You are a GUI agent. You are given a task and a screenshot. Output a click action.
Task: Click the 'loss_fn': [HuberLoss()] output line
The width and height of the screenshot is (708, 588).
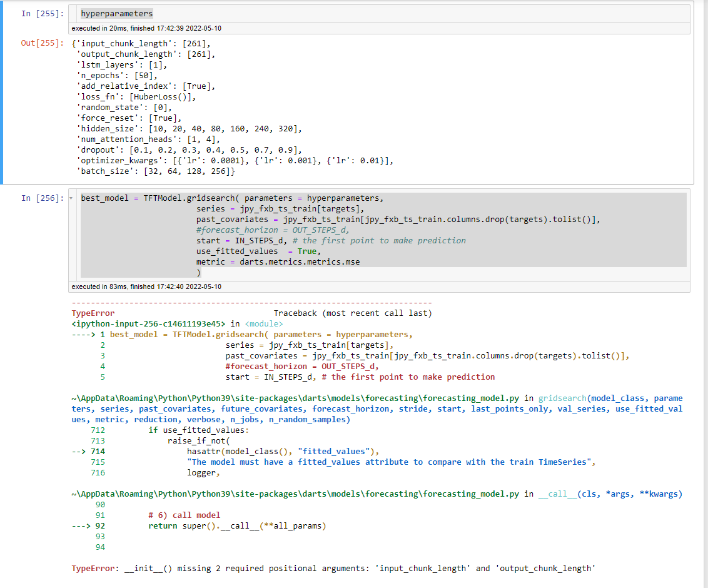point(136,97)
